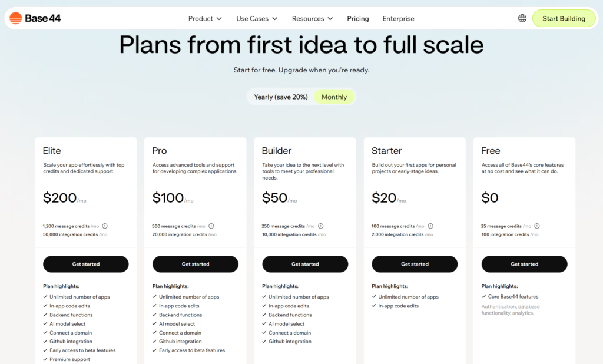The image size is (603, 364).
Task: Switch billing to Yearly (save 20%)
Action: pyautogui.click(x=281, y=97)
